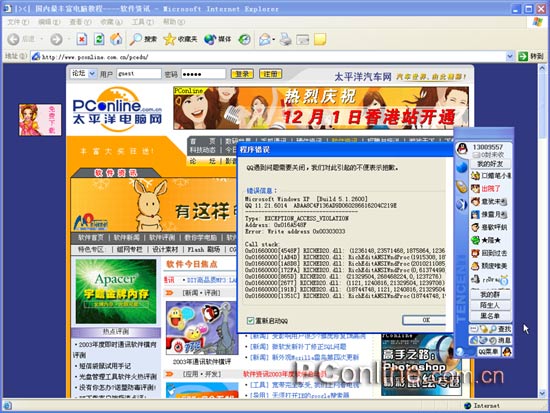Click mobile phone icon in QQ sidebar
550x413 pixels.
(462, 186)
